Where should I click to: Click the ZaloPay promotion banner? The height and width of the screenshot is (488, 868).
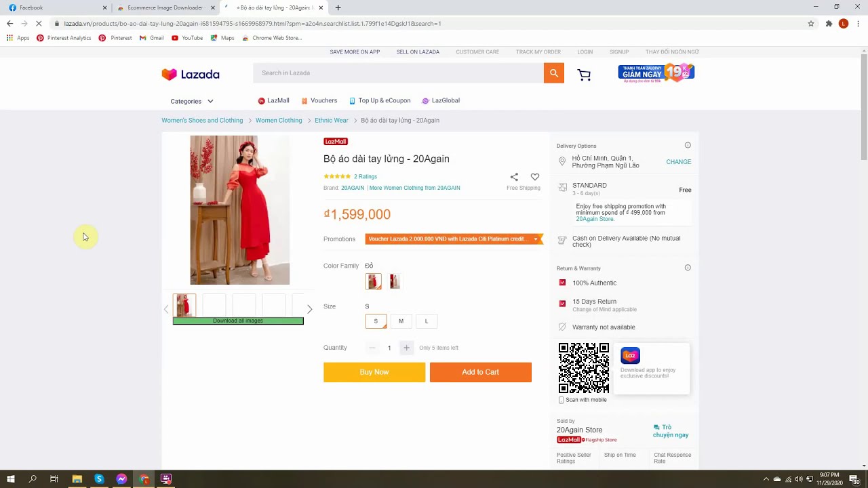coord(656,73)
